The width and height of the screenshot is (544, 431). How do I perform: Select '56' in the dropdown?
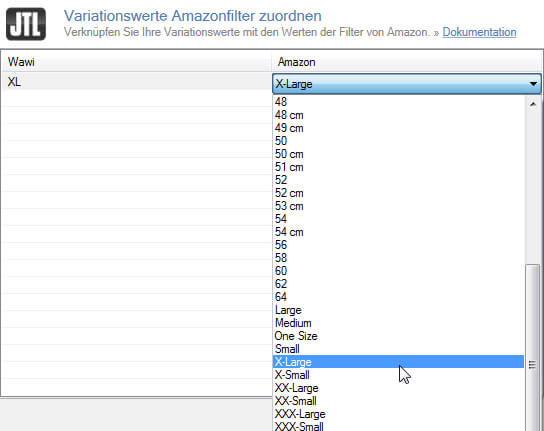point(398,245)
